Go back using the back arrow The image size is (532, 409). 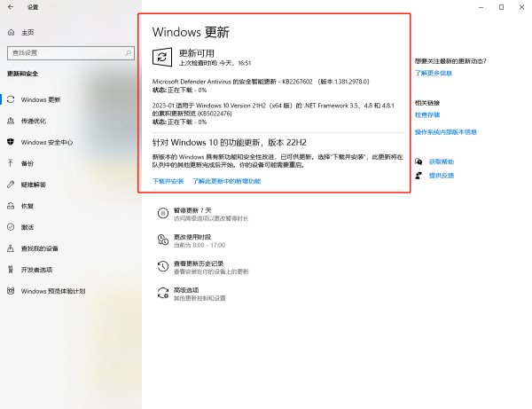tap(11, 7)
